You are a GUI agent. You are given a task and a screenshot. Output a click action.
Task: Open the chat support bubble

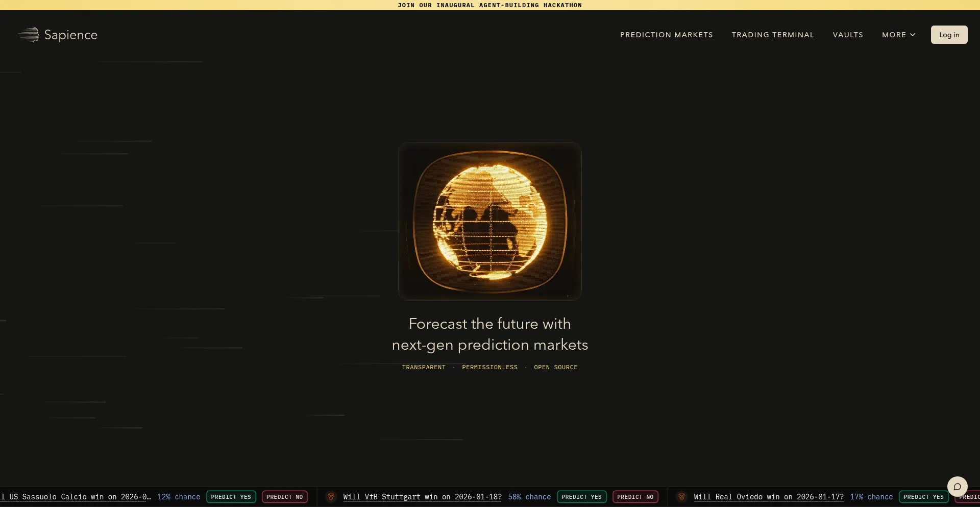pos(957,487)
